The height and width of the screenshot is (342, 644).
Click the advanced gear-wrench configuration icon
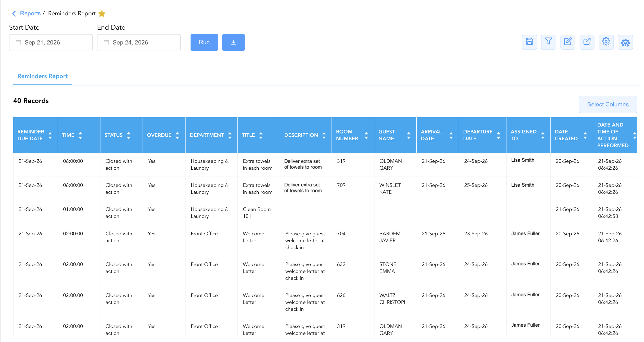(x=625, y=42)
